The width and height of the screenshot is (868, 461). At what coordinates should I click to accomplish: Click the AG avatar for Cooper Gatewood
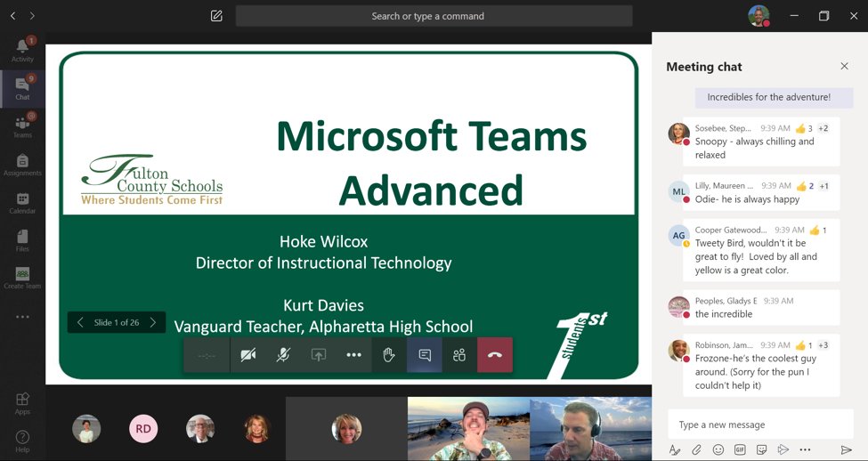(x=678, y=235)
